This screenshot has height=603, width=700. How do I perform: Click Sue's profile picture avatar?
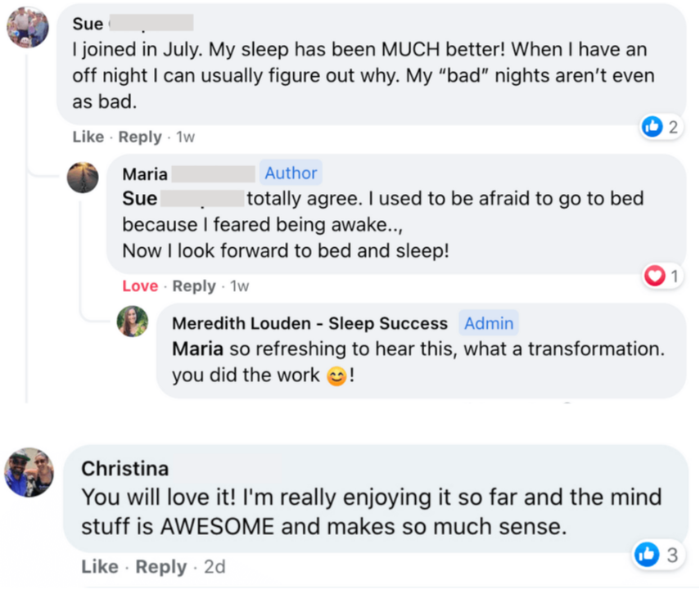pos(28,27)
